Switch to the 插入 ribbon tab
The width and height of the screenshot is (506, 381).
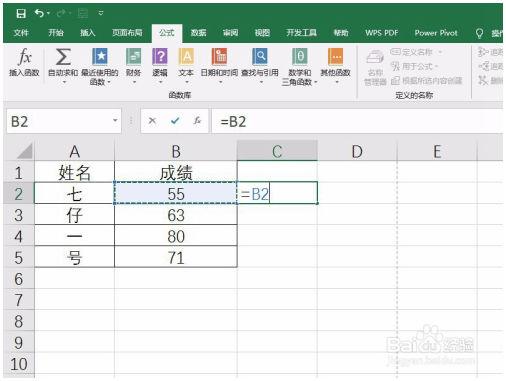[x=88, y=33]
